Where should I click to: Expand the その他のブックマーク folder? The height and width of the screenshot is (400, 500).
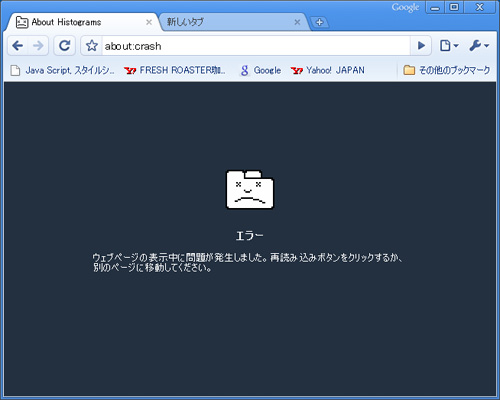pos(447,70)
